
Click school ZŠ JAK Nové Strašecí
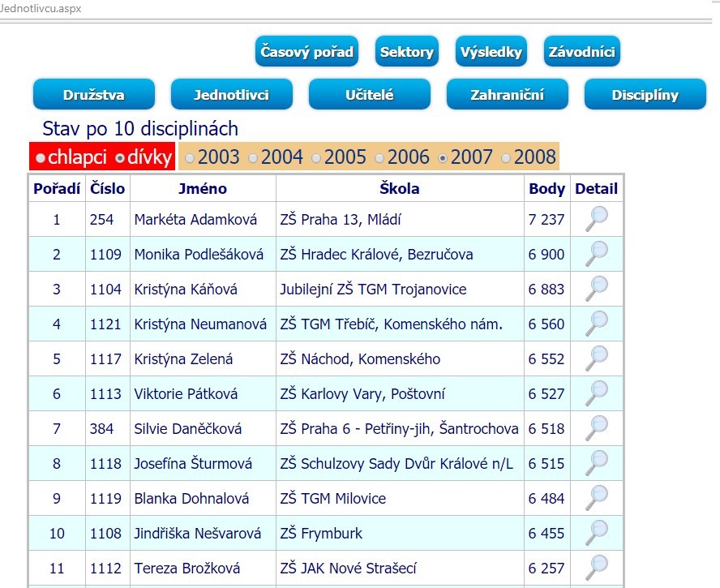[x=348, y=569]
